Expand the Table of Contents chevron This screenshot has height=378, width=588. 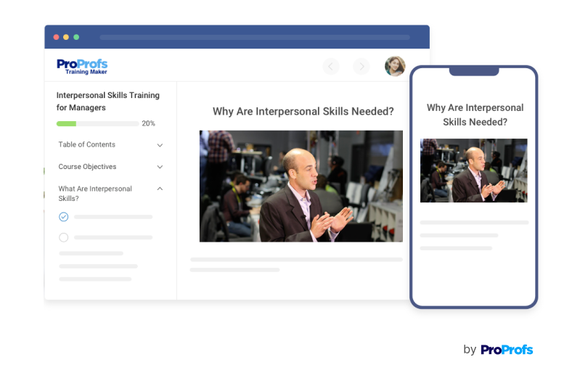pos(160,145)
